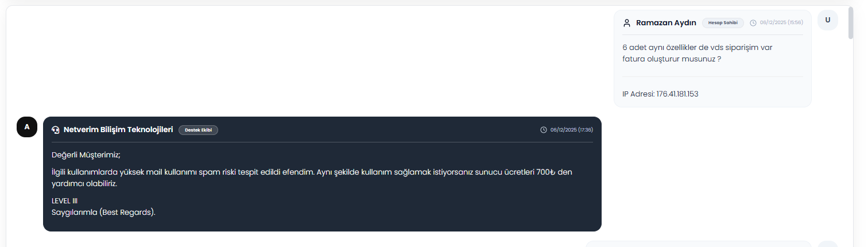This screenshot has height=247, width=868.
Task: Click the clock icon next to the 17:36 timestamp
Action: [544, 130]
